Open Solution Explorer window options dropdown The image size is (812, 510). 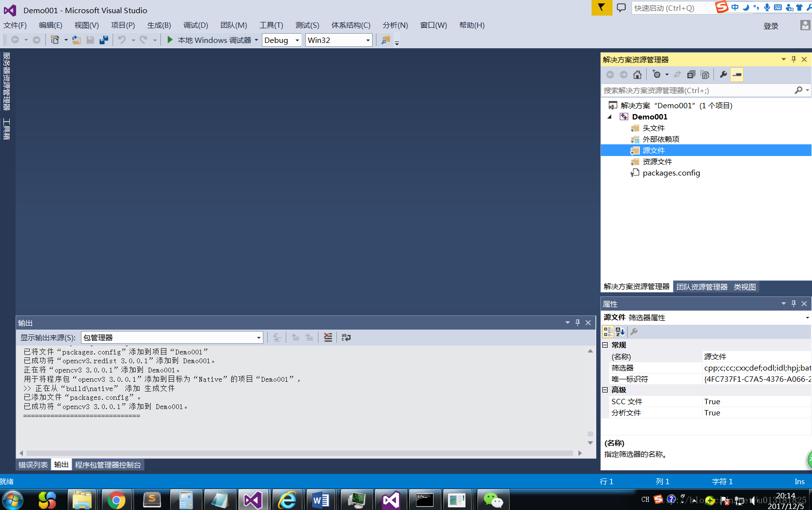784,59
